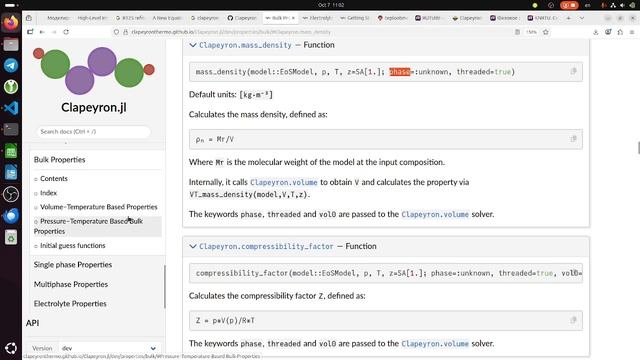Open the Contents sidebar entry
Screen dimensions: 640x360
[54, 178]
